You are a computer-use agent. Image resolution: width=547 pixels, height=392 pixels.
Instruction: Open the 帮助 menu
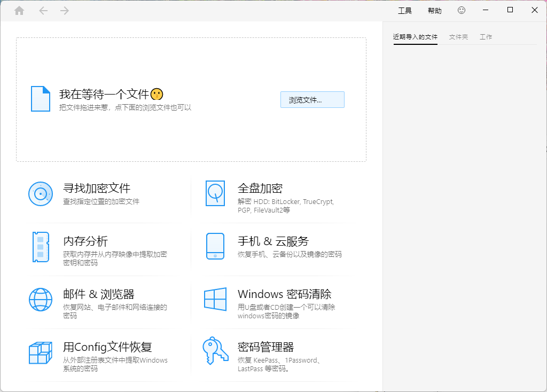pyautogui.click(x=434, y=10)
